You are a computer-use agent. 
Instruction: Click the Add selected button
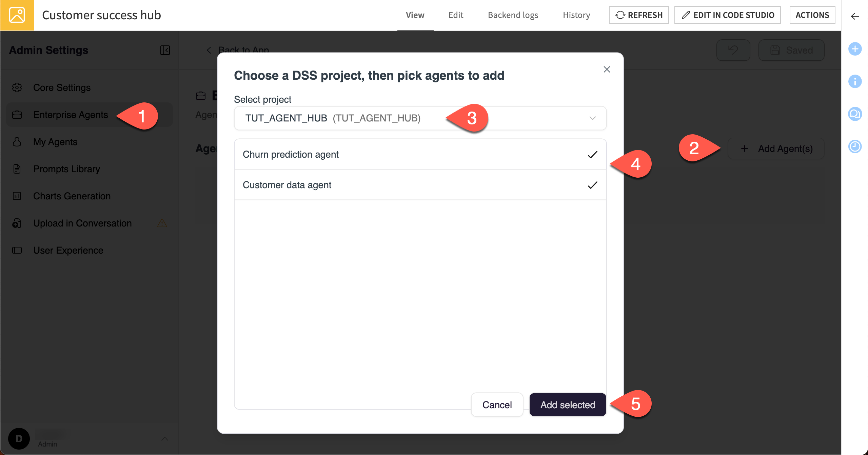567,404
